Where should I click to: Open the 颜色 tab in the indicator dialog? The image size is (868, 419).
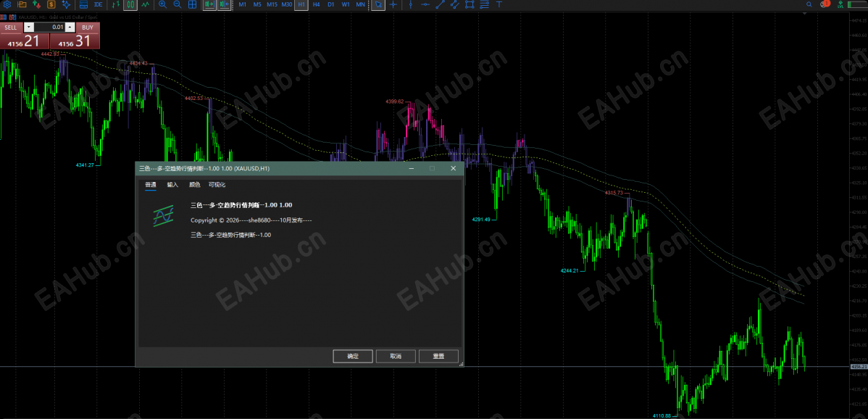(x=195, y=185)
